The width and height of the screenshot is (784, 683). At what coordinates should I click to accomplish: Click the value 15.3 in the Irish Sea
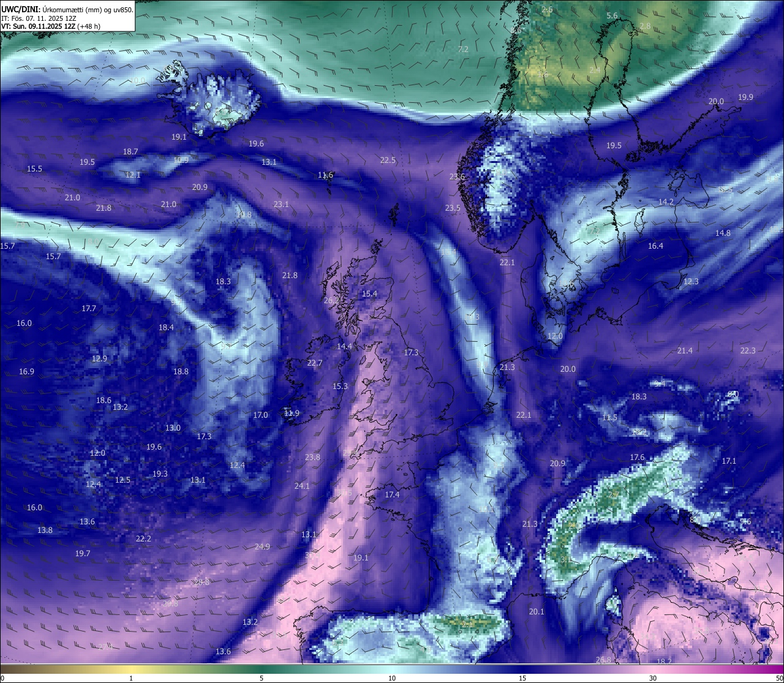coord(340,386)
